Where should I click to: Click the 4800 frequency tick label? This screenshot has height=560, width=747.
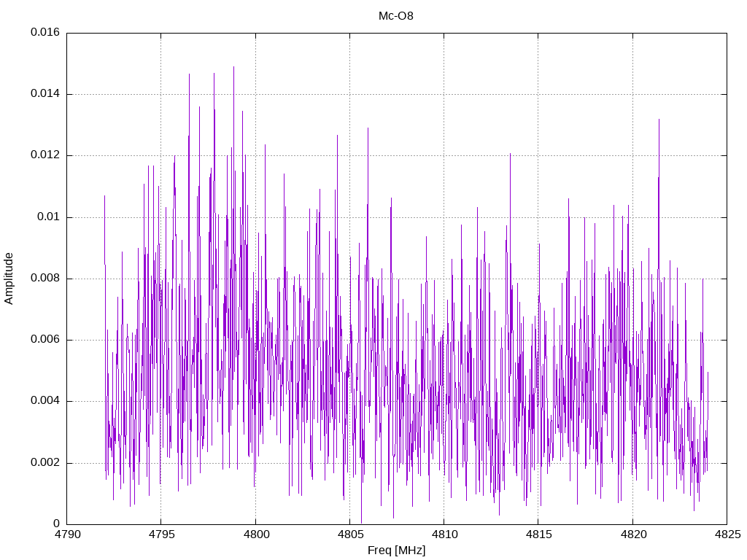(256, 534)
